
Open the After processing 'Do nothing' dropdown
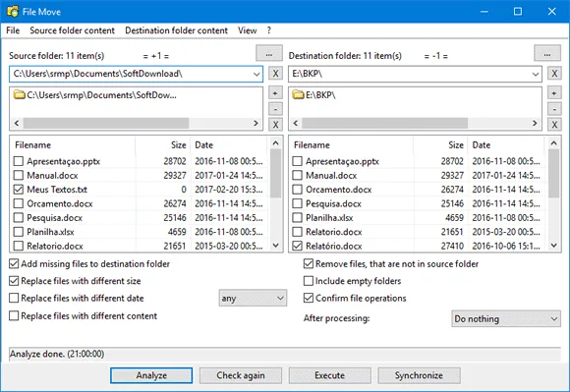point(506,318)
